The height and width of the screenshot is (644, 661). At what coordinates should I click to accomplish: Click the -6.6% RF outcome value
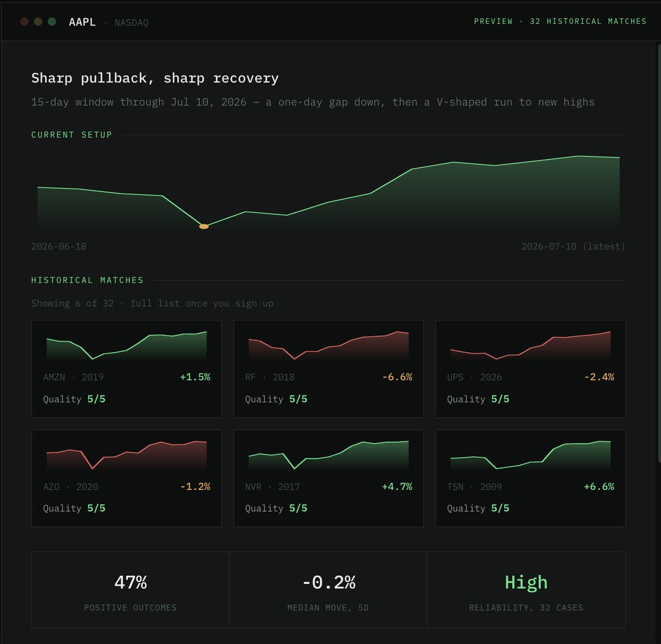pyautogui.click(x=397, y=377)
